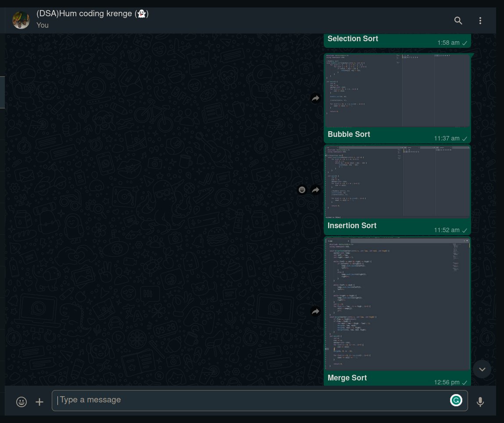504x423 pixels.
Task: Click the Merge Sort caption text
Action: (x=347, y=378)
